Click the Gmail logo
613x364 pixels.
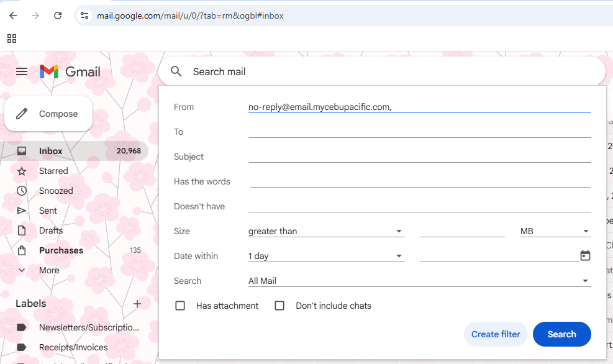70,71
